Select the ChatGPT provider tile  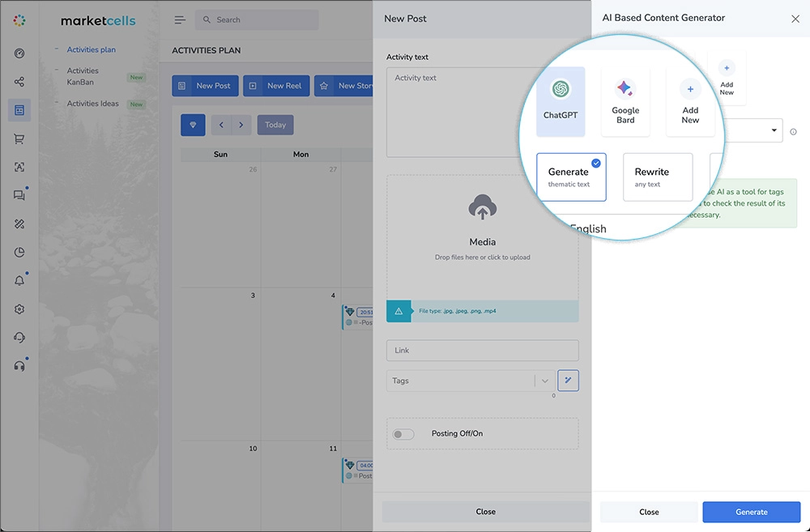click(x=561, y=100)
